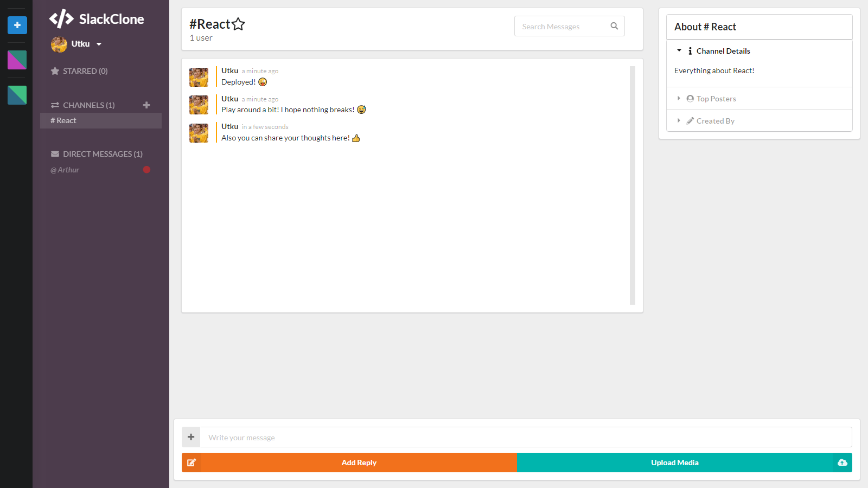Click DIRECT MESSAGES (1) heading
The image size is (868, 488).
(103, 154)
